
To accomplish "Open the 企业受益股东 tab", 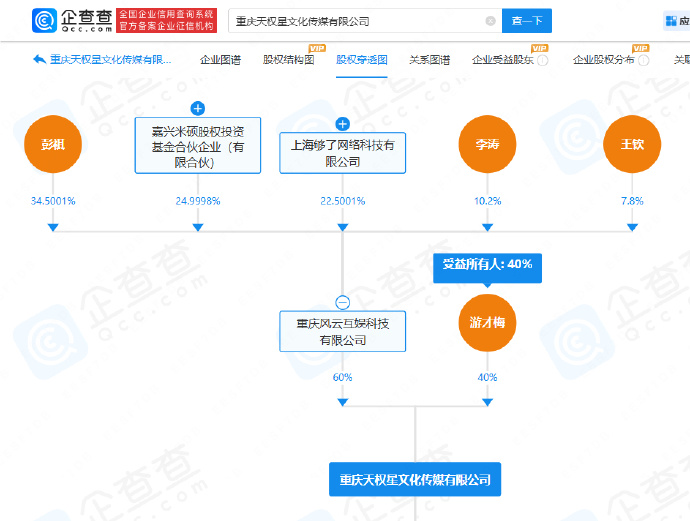I will coord(503,60).
